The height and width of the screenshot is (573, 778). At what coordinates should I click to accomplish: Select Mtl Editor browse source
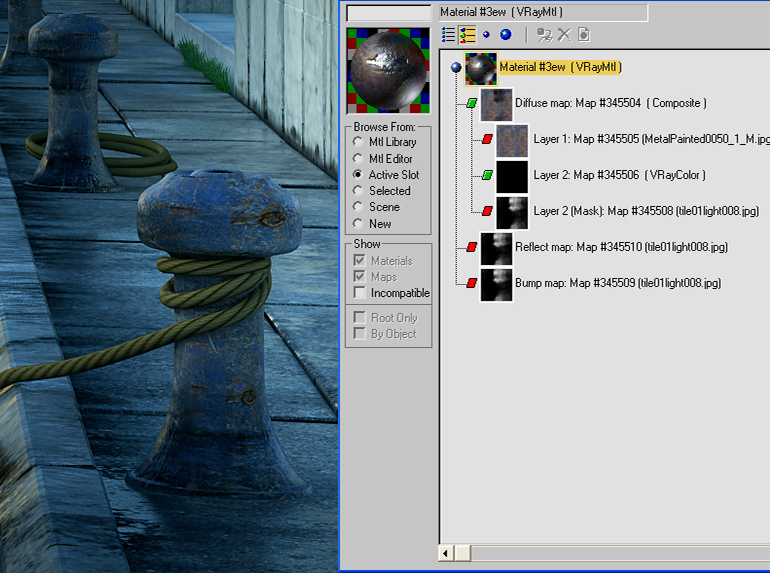(x=358, y=158)
